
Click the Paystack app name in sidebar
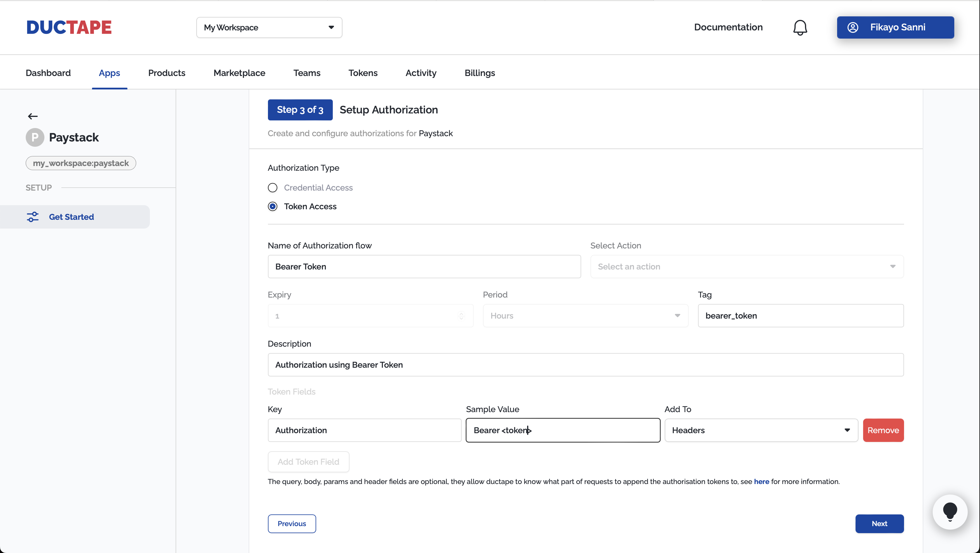click(74, 137)
